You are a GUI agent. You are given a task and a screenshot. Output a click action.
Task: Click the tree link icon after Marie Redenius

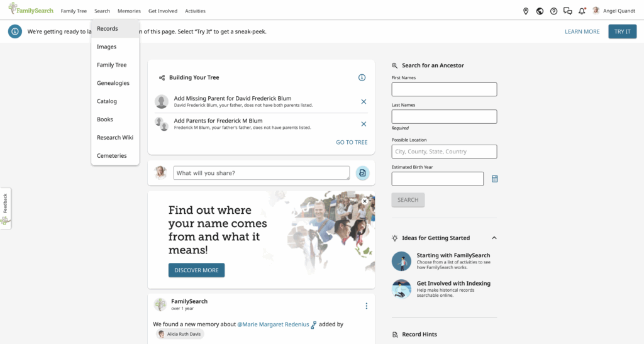click(314, 325)
